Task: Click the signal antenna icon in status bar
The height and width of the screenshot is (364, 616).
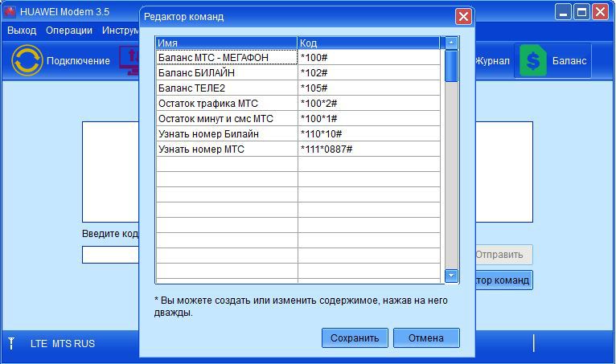Action: pos(11,343)
